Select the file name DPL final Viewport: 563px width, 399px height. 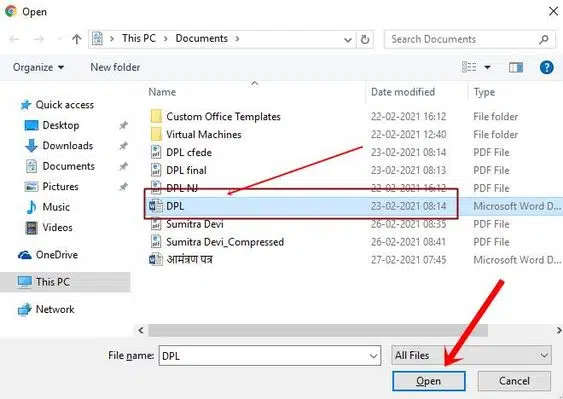point(186,170)
